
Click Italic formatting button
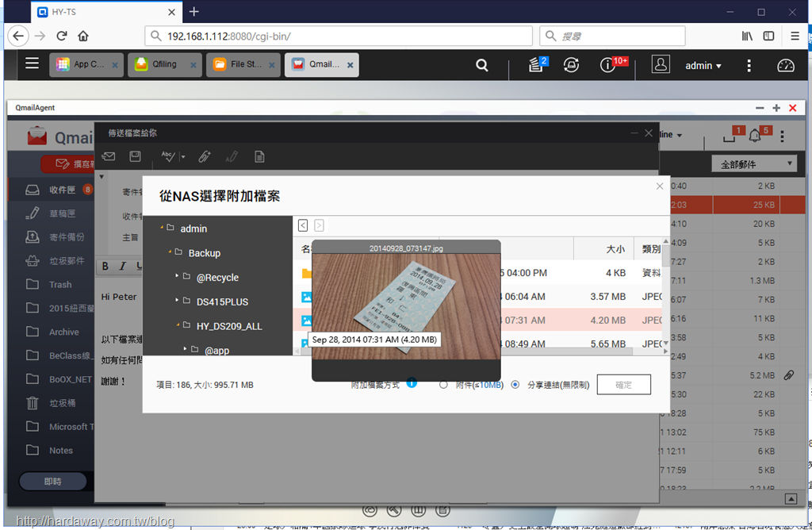pos(122,267)
